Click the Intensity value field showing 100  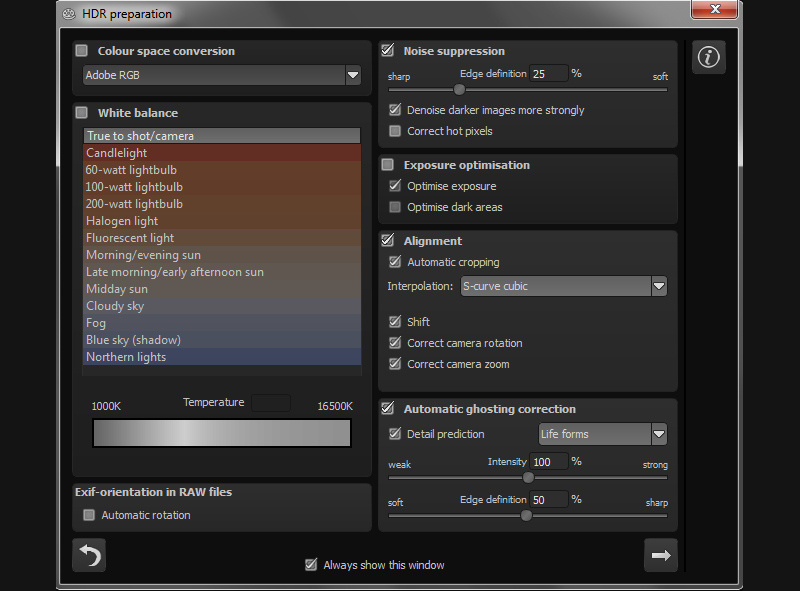tap(548, 461)
